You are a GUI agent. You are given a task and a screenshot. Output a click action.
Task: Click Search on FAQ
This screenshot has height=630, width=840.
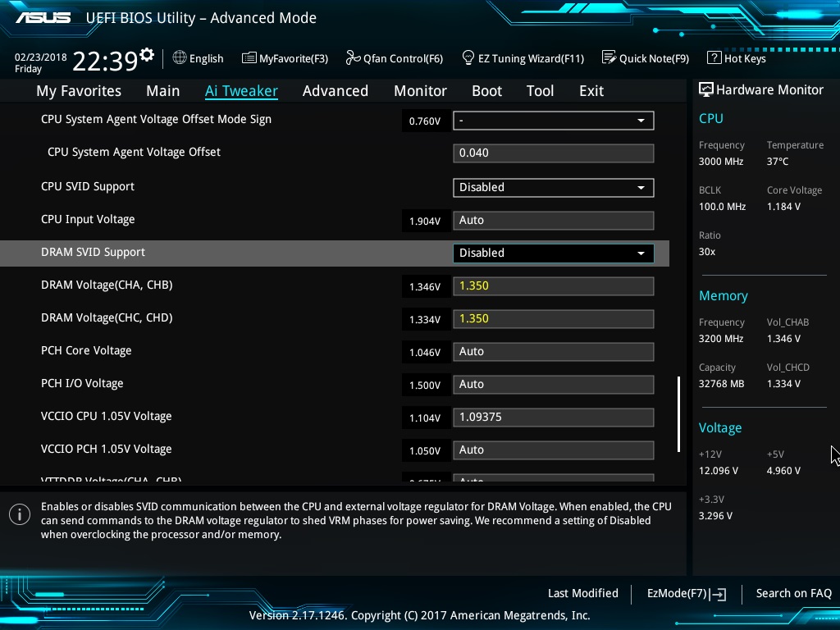point(793,593)
